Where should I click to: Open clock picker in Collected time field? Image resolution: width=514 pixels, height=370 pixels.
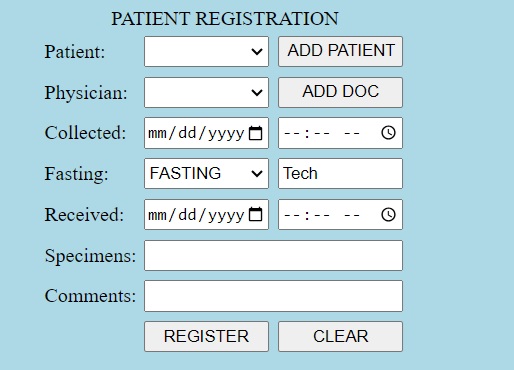point(388,133)
